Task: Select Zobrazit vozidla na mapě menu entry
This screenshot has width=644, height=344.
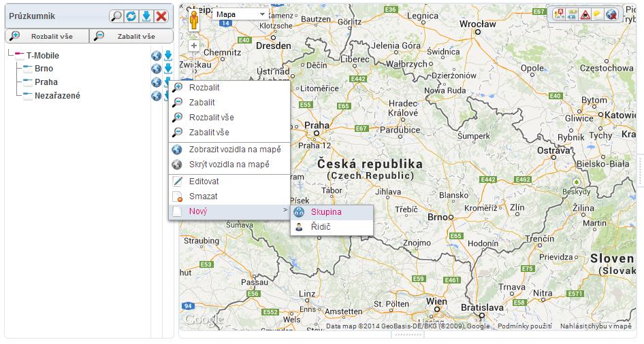Action: click(x=229, y=150)
